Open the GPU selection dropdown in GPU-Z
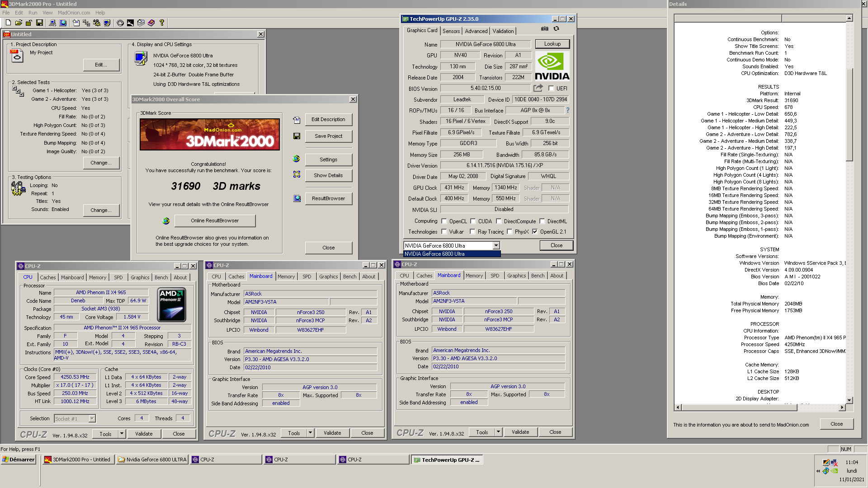The width and height of the screenshot is (868, 488). 496,245
